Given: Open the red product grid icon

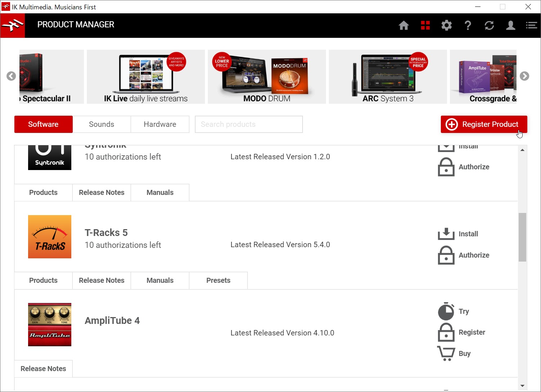Looking at the screenshot, I should pyautogui.click(x=425, y=25).
